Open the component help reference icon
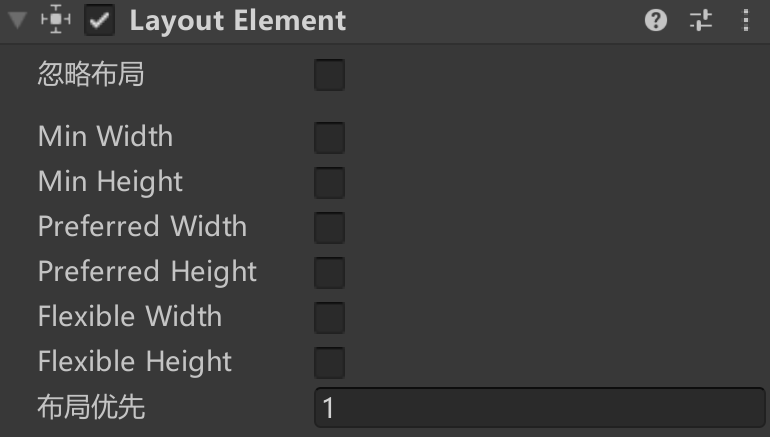 (656, 21)
